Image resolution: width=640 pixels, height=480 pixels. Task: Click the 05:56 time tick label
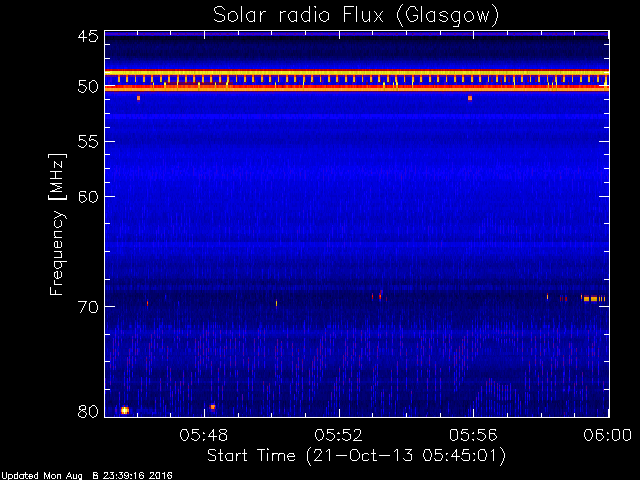click(x=473, y=435)
